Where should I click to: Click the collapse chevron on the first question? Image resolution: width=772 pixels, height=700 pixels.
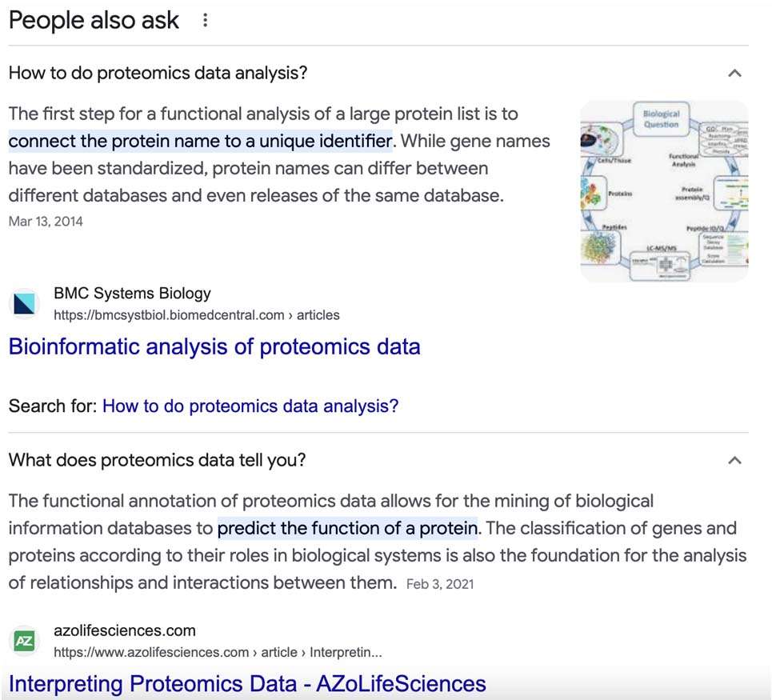734,73
